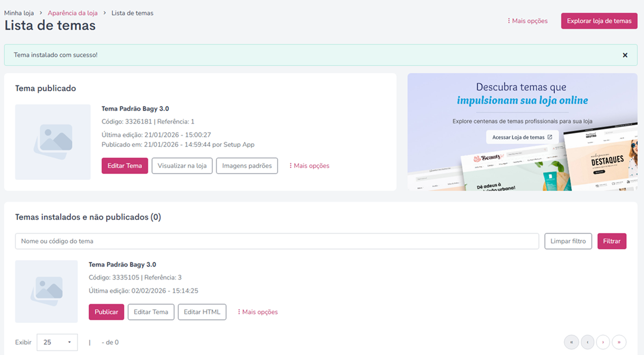Click Limpar filtro button
644x355 pixels.
click(x=568, y=241)
